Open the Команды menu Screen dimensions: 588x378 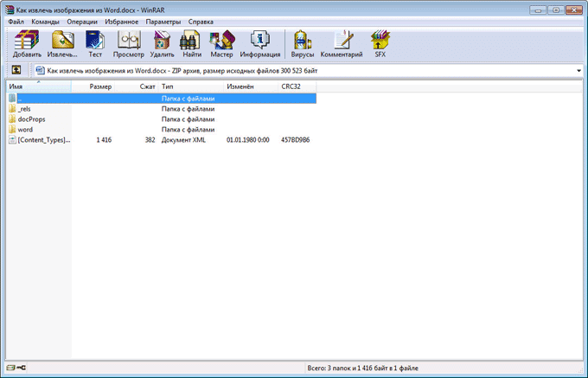(45, 22)
